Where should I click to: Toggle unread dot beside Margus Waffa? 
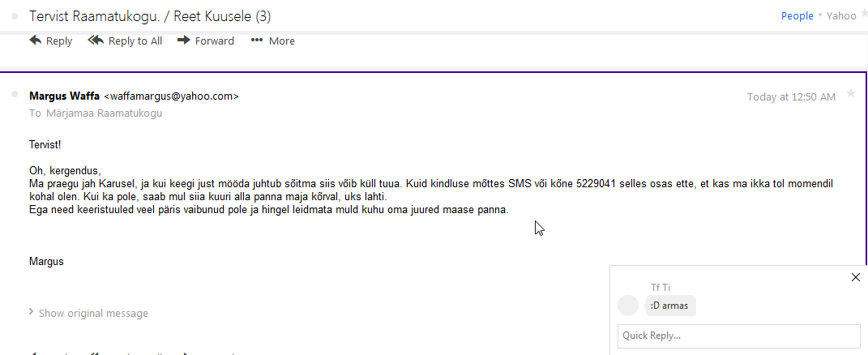[15, 96]
